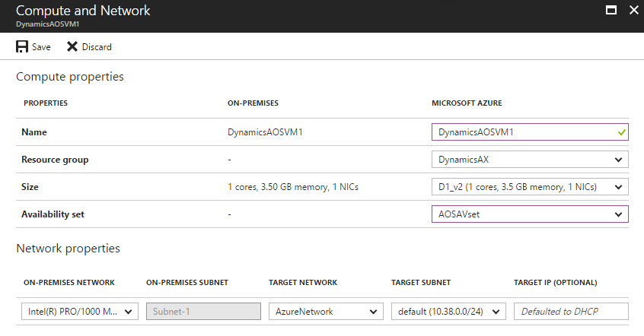Click the Size dropdown chevron arrow
This screenshot has width=644, height=336.
(617, 187)
